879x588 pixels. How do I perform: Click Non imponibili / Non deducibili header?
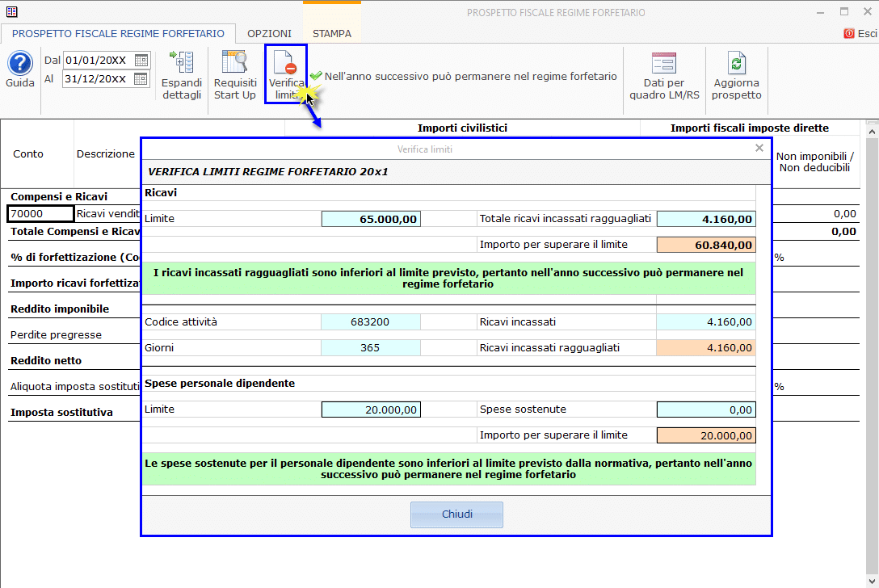(814, 162)
